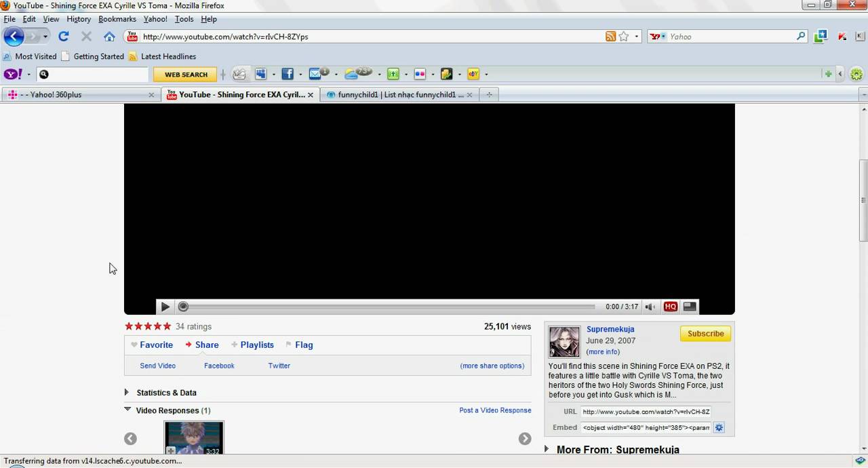The image size is (868, 468).
Task: Go to the Home page
Action: click(x=109, y=37)
